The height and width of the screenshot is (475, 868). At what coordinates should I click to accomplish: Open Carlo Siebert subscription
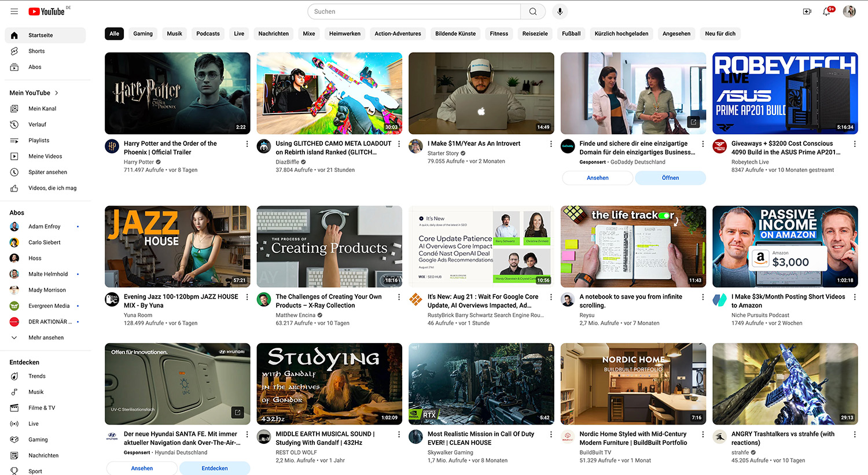pos(45,242)
